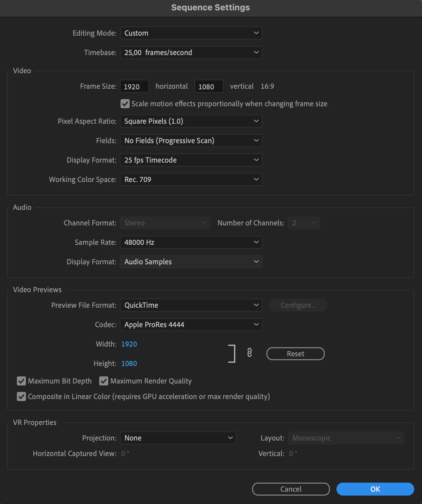Open the Audio Samples display format dropdown
This screenshot has height=504, width=422.
click(x=191, y=262)
